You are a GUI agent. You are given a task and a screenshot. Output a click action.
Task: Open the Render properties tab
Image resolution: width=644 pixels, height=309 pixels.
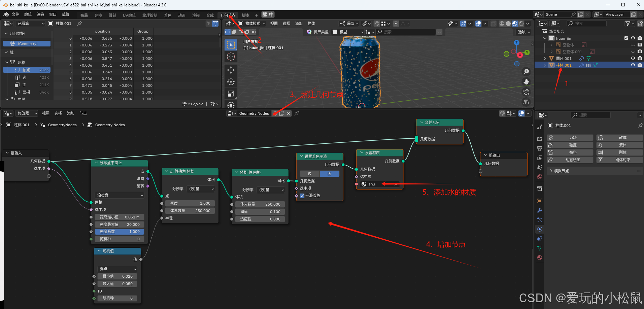click(x=540, y=139)
